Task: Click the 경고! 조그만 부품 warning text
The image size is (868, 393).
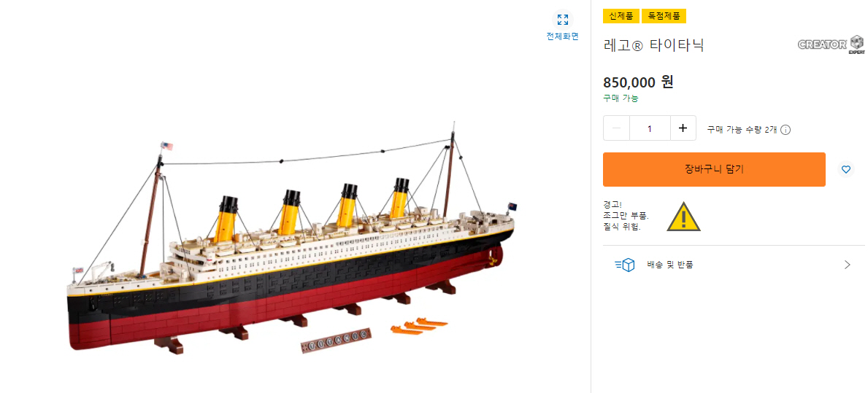Action: click(x=626, y=216)
